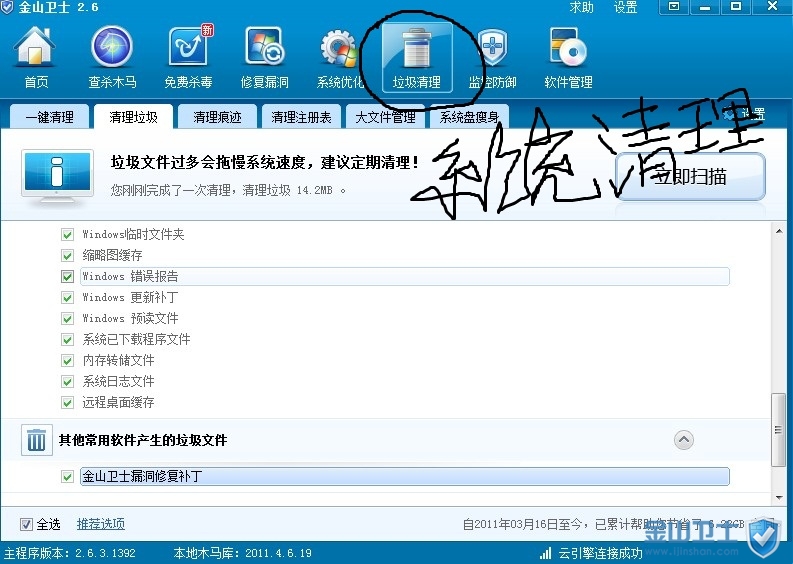Uncheck Windows临时文件夹 checkbox
The image size is (793, 564).
tap(67, 235)
